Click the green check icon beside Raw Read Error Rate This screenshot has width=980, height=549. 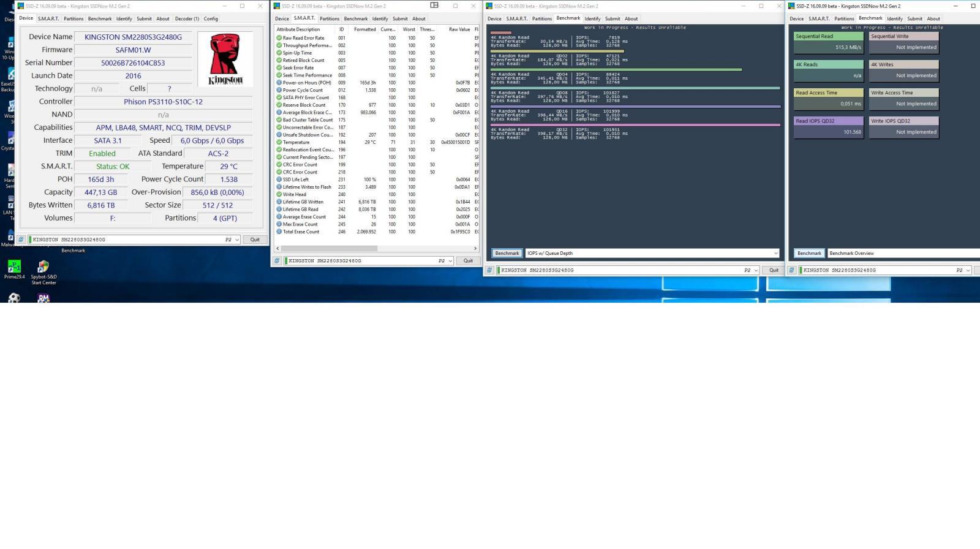coord(279,38)
